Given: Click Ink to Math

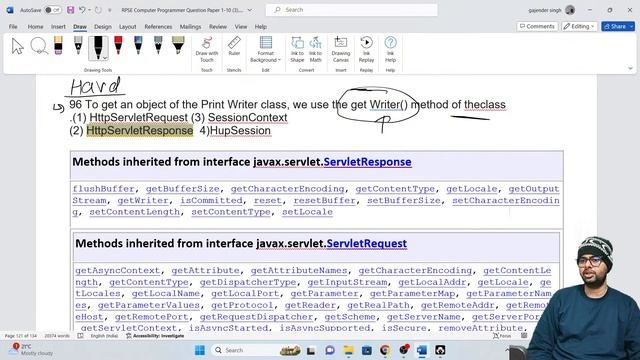Looking at the screenshot, I should [x=315, y=49].
